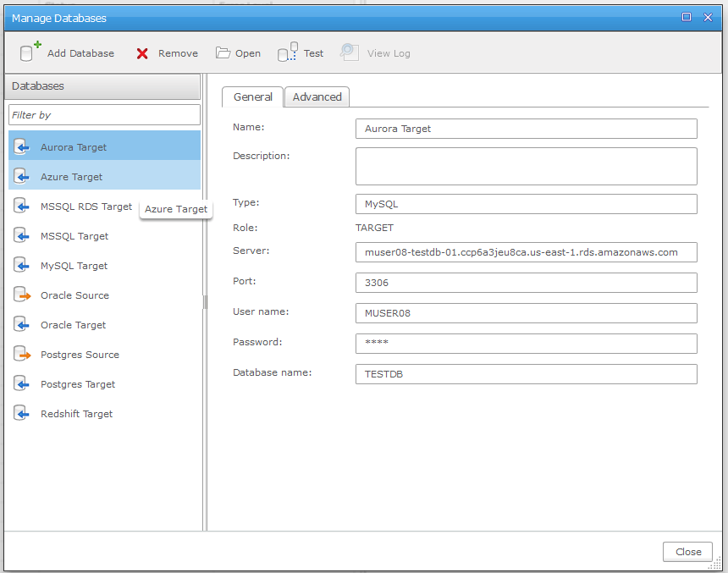Viewport: 728px width, 573px height.
Task: Click the Open folder icon
Action: click(223, 53)
